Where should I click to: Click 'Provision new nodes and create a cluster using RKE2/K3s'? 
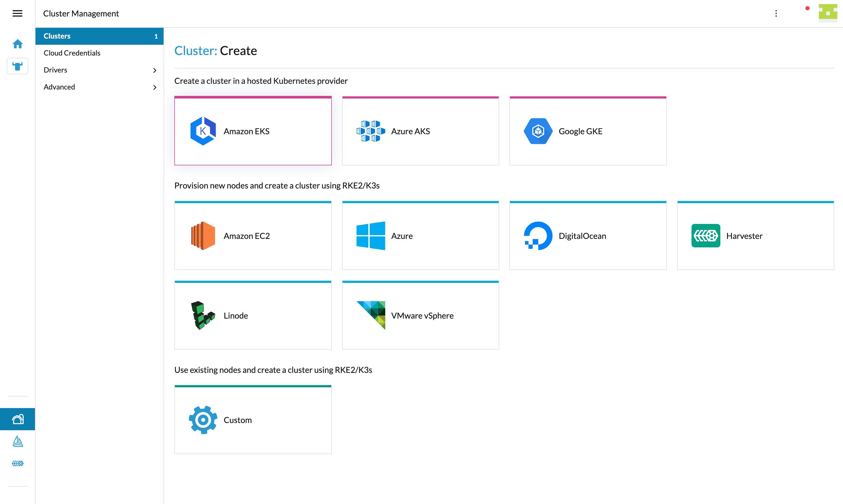[277, 185]
